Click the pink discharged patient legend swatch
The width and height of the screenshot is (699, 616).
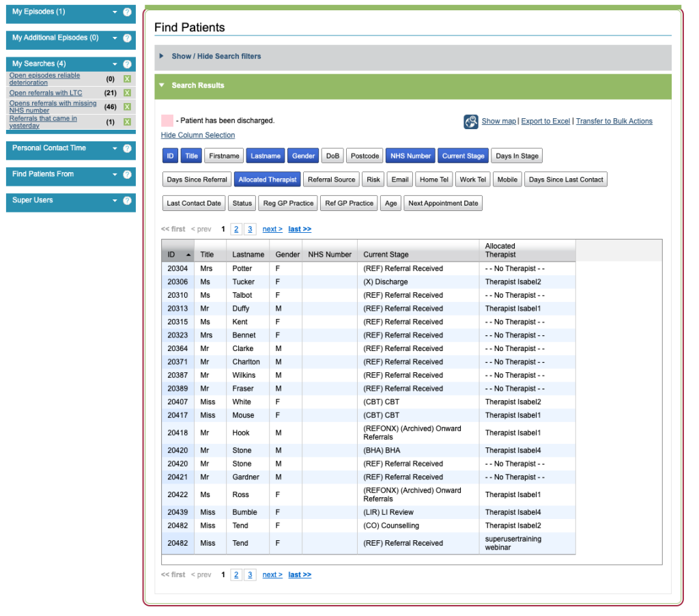(167, 121)
